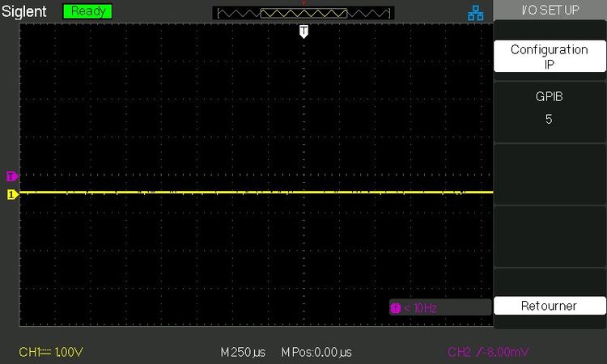This screenshot has height=364, width=607.
Task: Click the I/O SET UP menu header
Action: 550,9
